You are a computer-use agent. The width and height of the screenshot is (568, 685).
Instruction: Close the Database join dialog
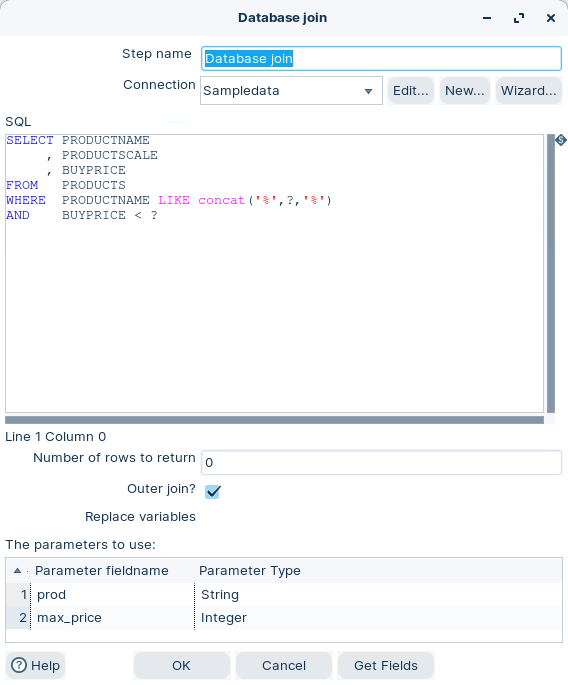(x=551, y=18)
